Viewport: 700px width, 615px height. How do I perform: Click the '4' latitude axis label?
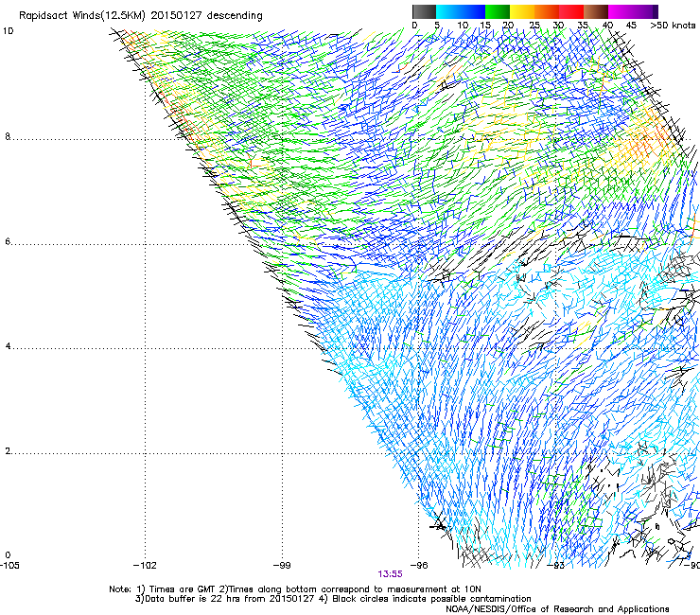click(8, 346)
